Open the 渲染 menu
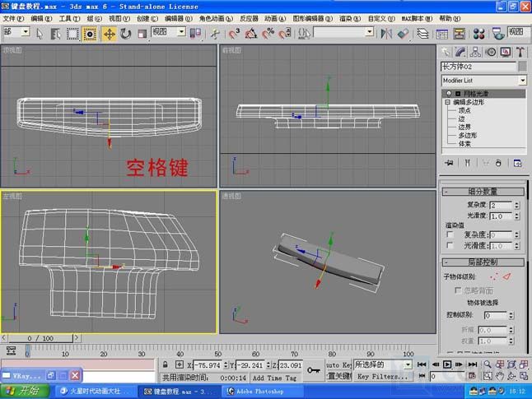This screenshot has height=399, width=532. 350,18
